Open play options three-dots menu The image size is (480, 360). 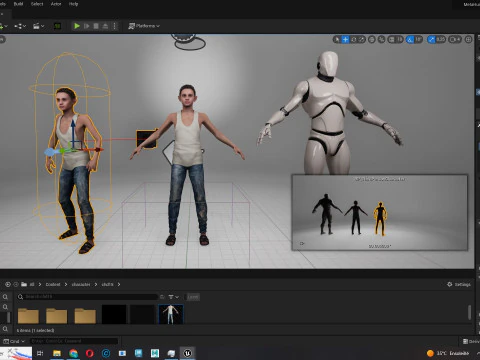(x=115, y=26)
